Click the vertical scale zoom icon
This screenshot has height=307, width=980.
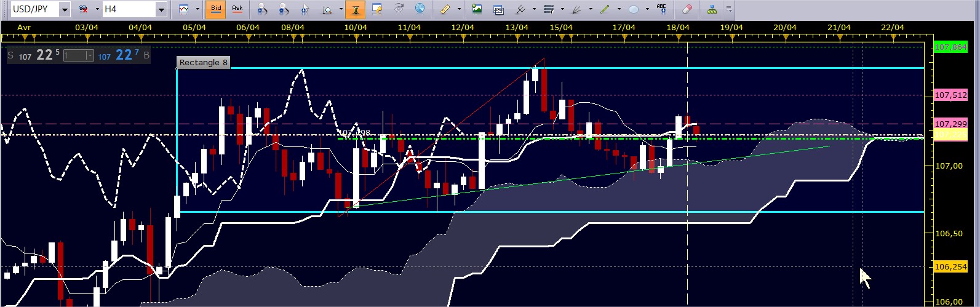click(327, 9)
